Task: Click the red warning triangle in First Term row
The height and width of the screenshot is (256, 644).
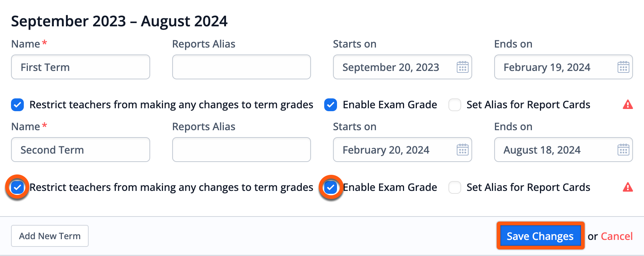Action: point(628,105)
